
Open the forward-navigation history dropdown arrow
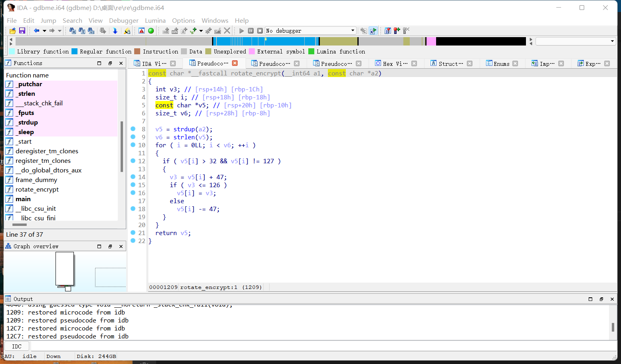(x=60, y=31)
